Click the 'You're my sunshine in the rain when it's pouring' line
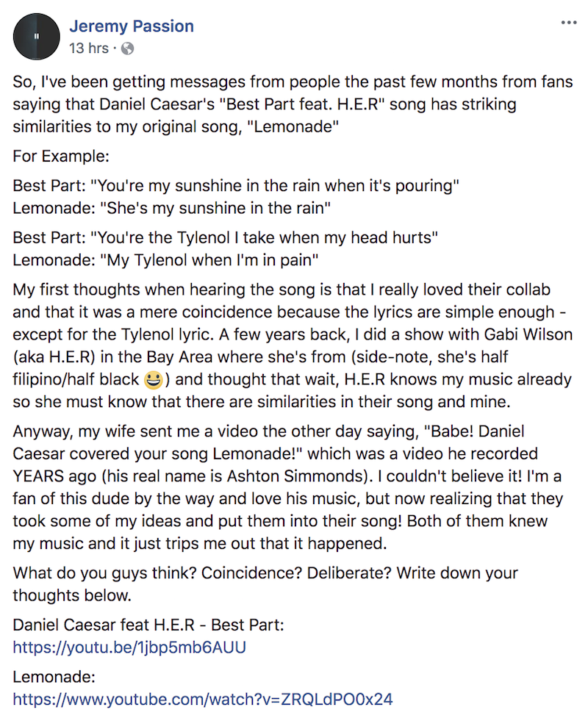This screenshot has width=588, height=718. pyautogui.click(x=236, y=186)
